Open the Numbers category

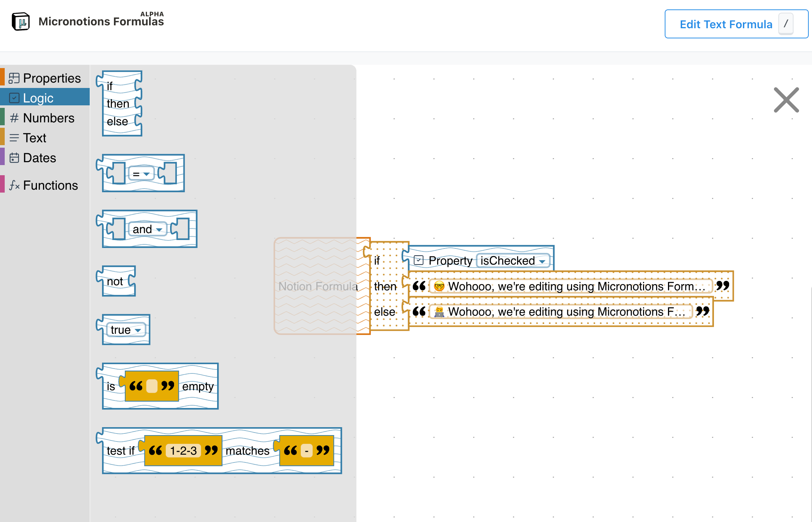(x=45, y=118)
